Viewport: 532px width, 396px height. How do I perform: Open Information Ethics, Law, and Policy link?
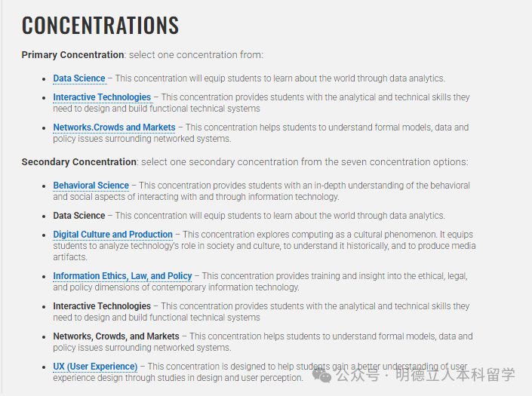[122, 276]
